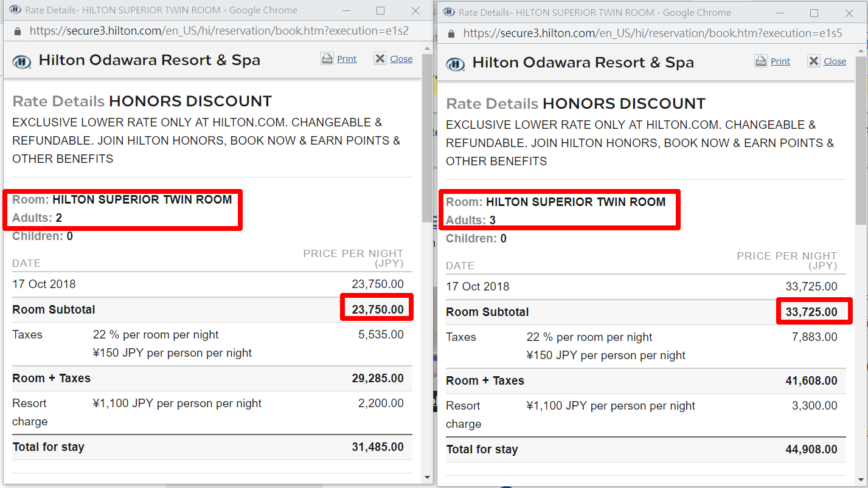Viewport: 868px width, 488px height.
Task: Select the Close link in right rate details
Action: point(835,61)
